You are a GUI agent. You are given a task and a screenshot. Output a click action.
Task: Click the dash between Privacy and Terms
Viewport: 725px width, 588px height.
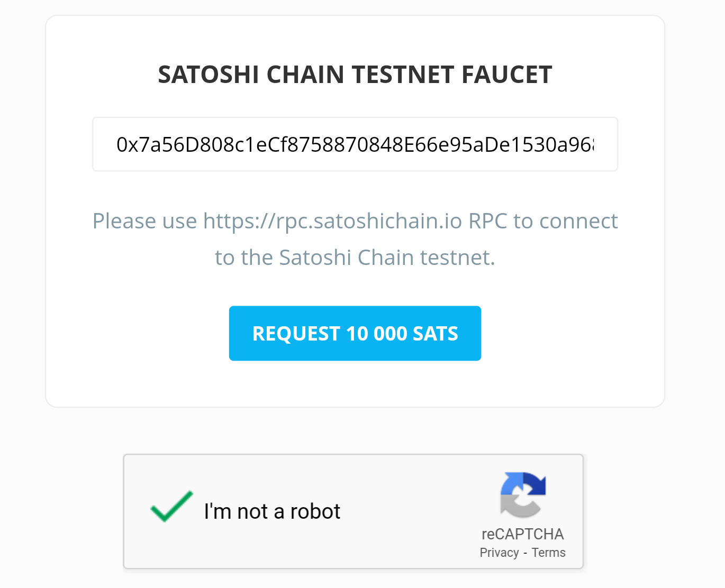tap(525, 553)
